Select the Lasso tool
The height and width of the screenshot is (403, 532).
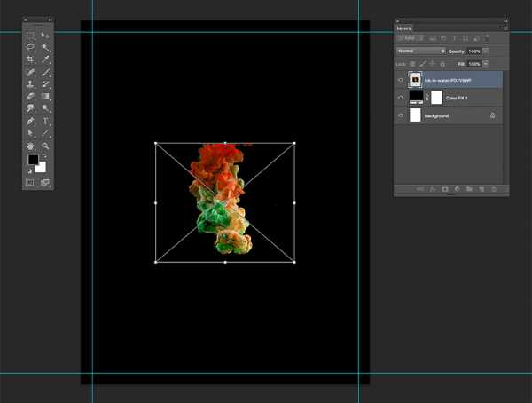(x=30, y=48)
